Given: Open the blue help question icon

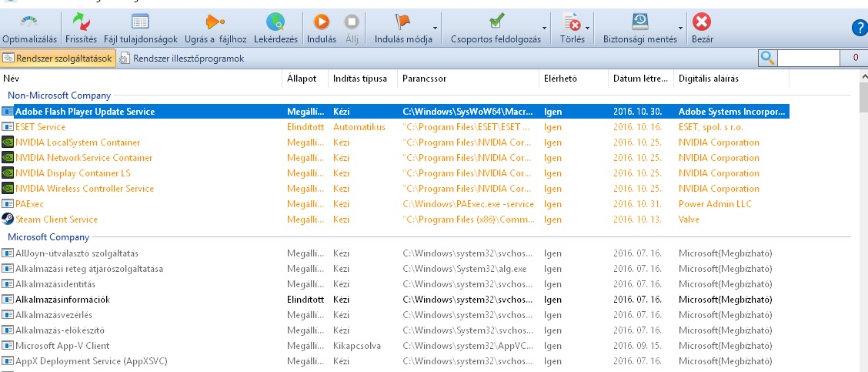Looking at the screenshot, I should (x=859, y=28).
